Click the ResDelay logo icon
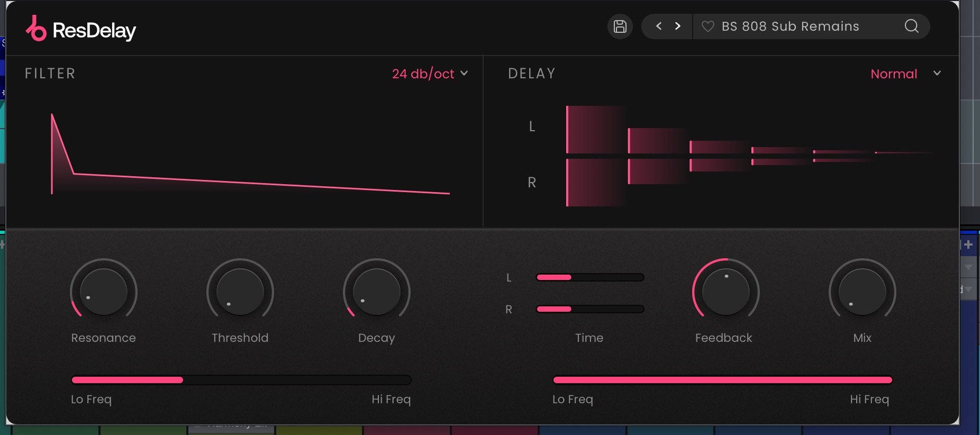Viewport: 980px width, 435px height. tap(36, 29)
